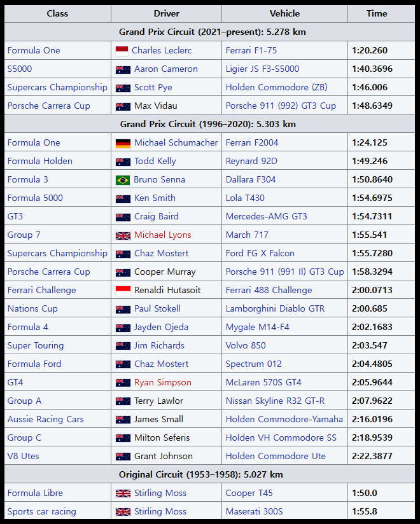Screen dimensions: 420x524
Task: Open the Mygale M14-F4 link
Action: coord(257,327)
